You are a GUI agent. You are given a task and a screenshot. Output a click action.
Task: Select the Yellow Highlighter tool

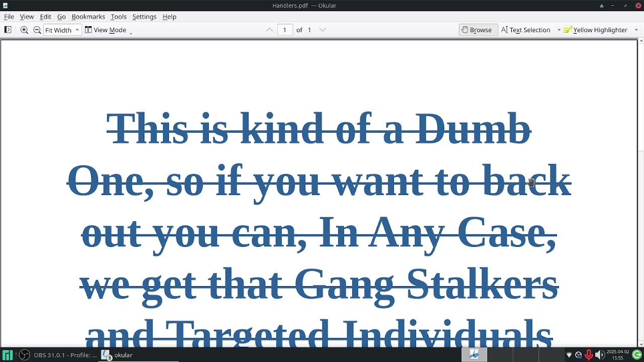(x=596, y=30)
